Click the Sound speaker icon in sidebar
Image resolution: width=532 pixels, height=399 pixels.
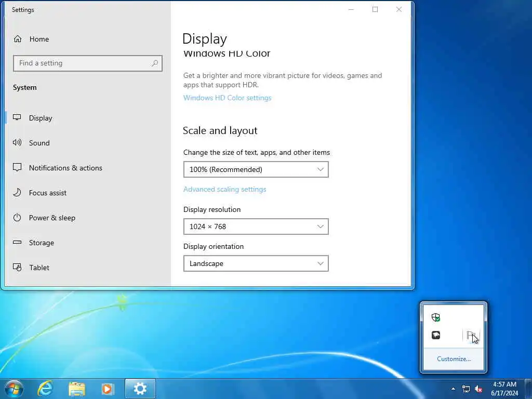(x=17, y=142)
